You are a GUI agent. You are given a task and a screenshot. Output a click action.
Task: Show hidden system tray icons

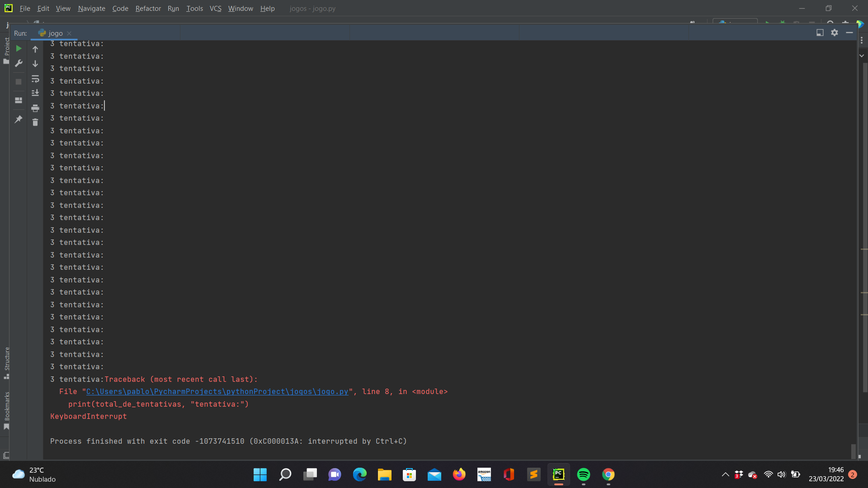(725, 474)
